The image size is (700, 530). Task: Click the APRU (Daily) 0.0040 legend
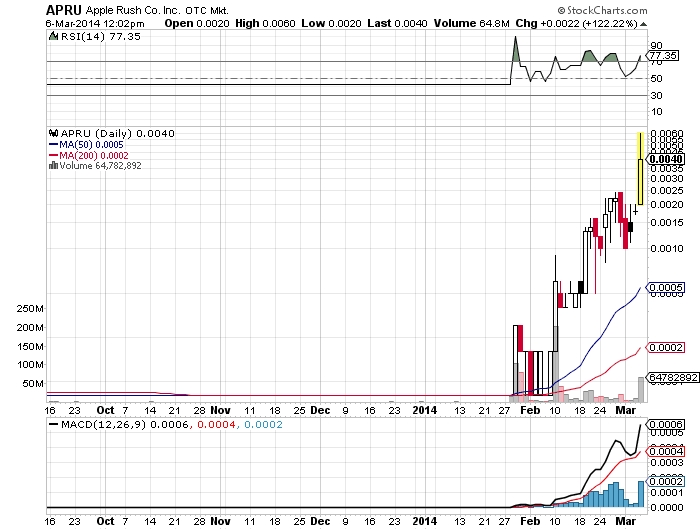(117, 134)
